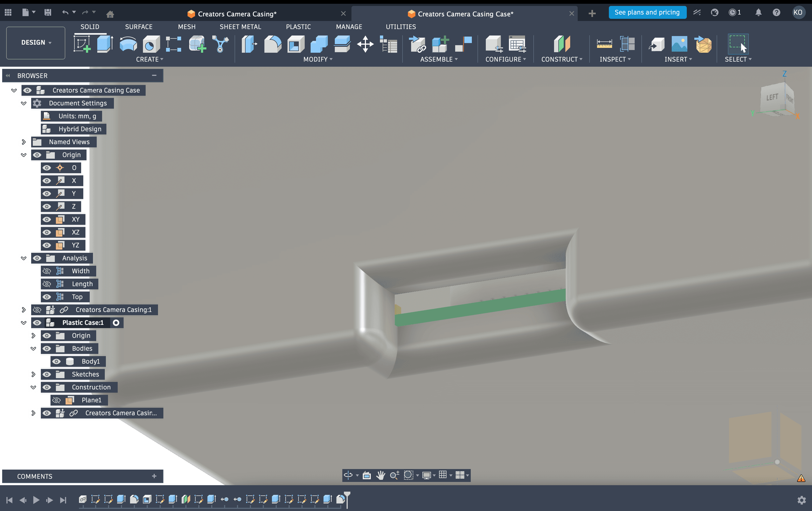Switch to the SHEET METAL tab

[240, 27]
